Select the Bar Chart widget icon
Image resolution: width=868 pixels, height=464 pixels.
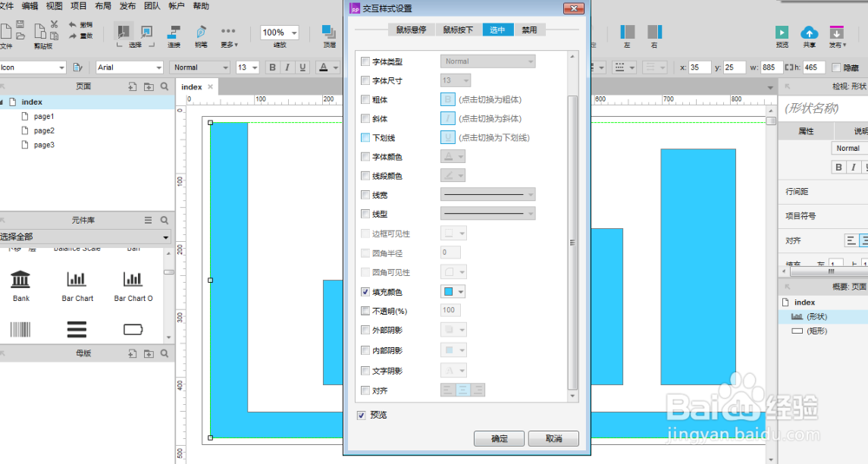tap(76, 278)
